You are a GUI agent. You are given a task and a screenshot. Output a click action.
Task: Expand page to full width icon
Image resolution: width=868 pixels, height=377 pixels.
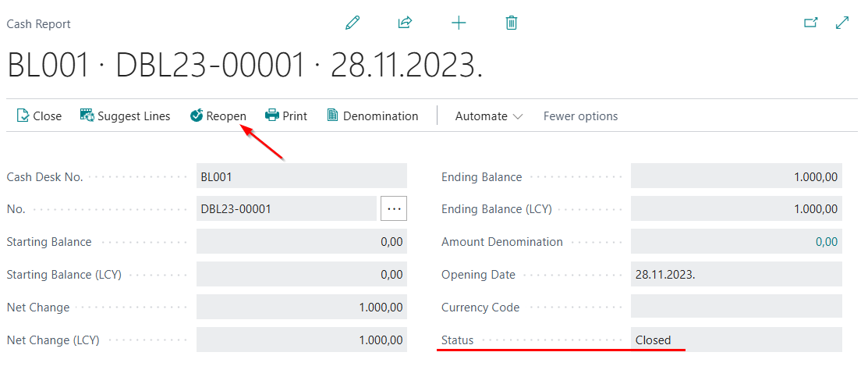tap(842, 23)
